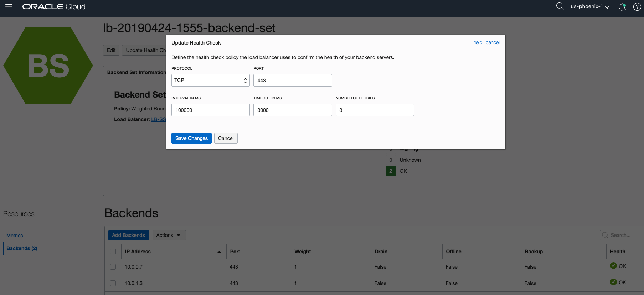Image resolution: width=644 pixels, height=295 pixels.
Task: Open the notifications bell icon
Action: (x=622, y=7)
